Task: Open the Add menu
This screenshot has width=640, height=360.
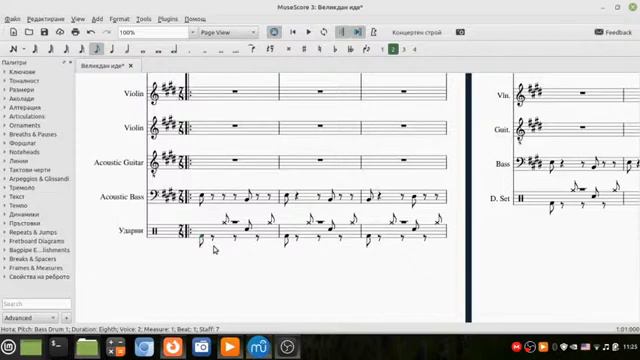Action: coord(97,19)
